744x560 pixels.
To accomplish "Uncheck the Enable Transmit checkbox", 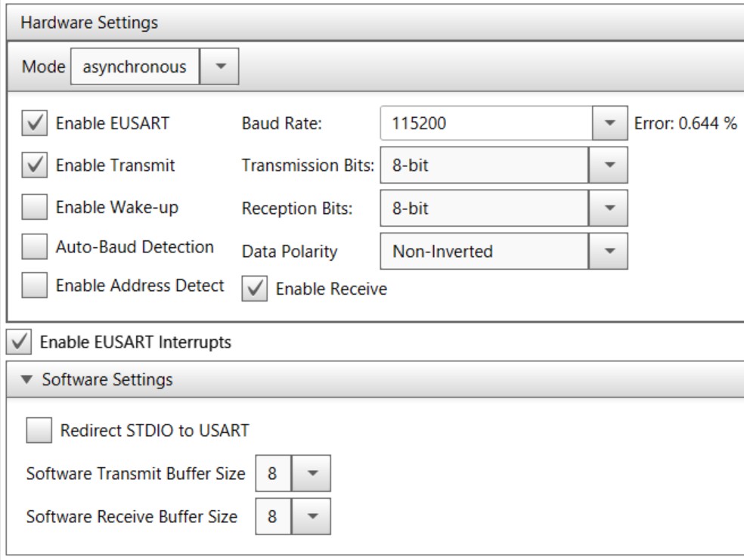I will 33,166.
